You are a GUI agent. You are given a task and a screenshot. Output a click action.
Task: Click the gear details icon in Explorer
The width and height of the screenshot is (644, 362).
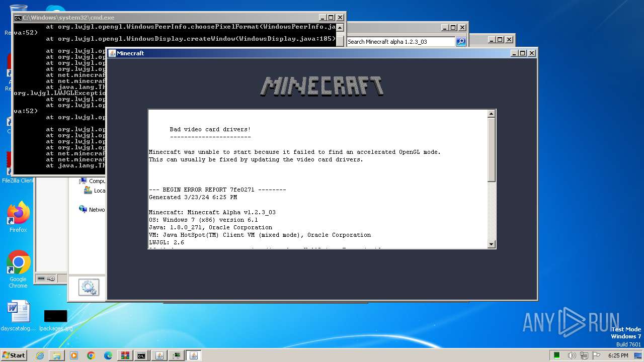[89, 288]
